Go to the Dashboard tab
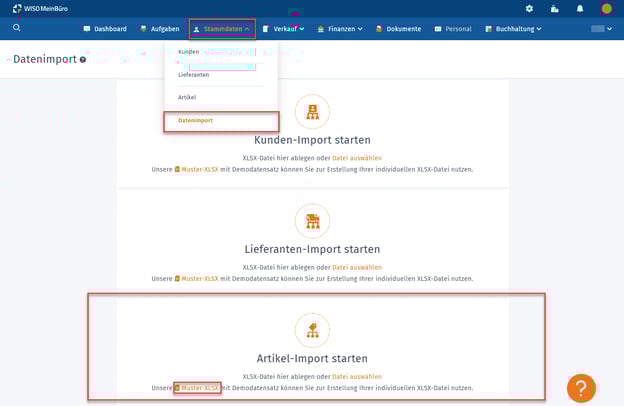 click(x=105, y=29)
